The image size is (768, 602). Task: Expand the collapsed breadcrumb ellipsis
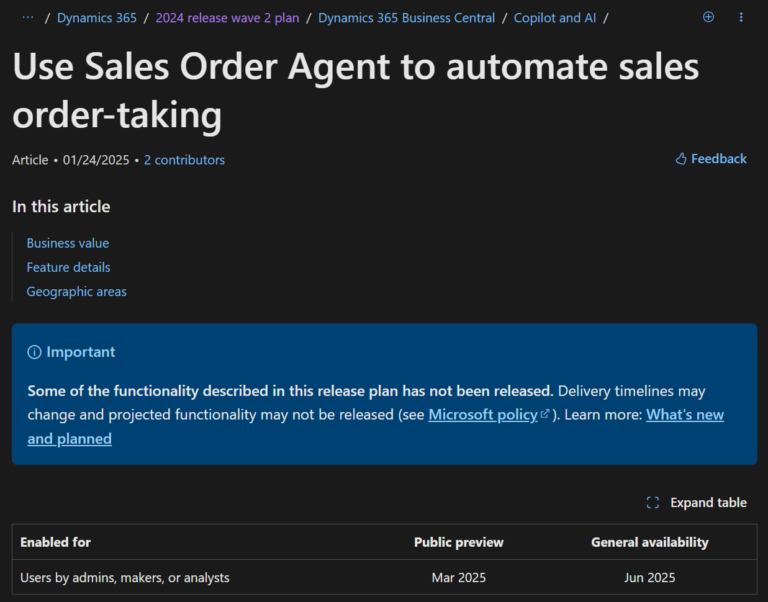click(27, 18)
